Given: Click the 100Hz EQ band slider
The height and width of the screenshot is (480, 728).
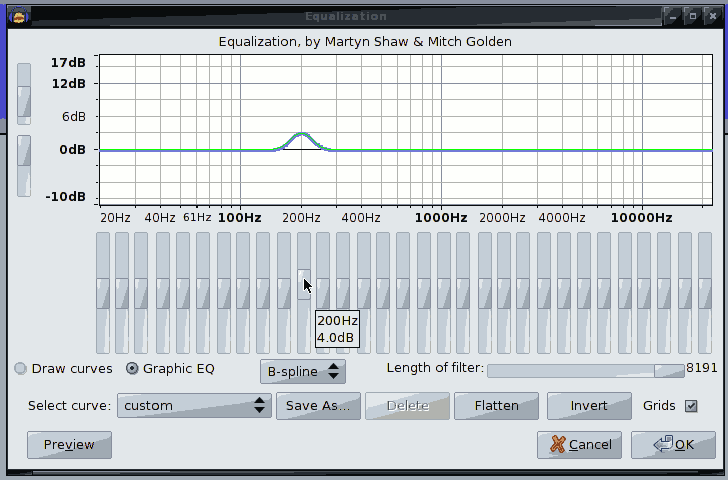Looking at the screenshot, I should [x=243, y=293].
